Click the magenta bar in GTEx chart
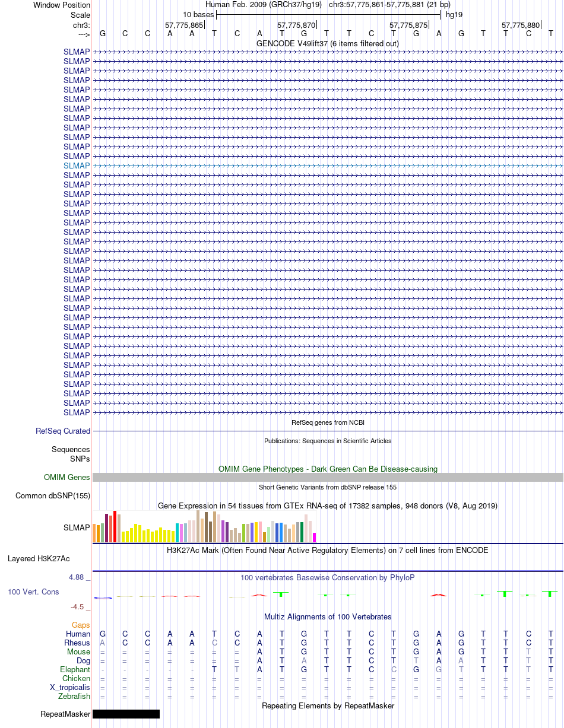The image size is (564, 728). [315, 538]
